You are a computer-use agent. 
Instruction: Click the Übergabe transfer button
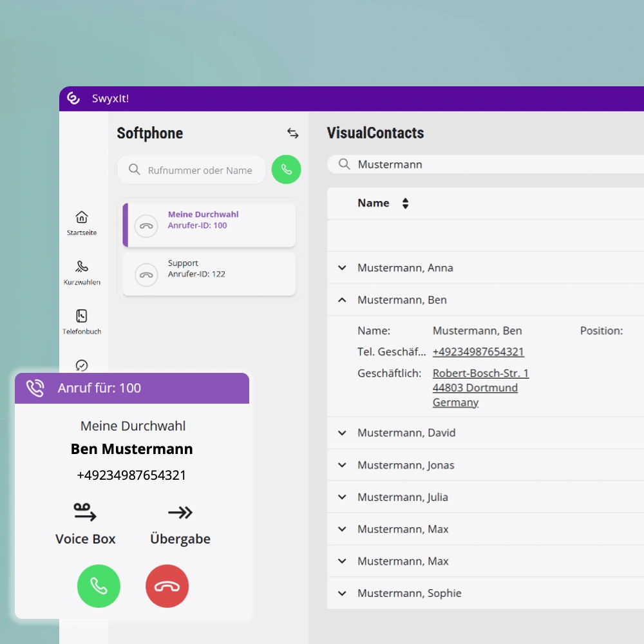[180, 524]
